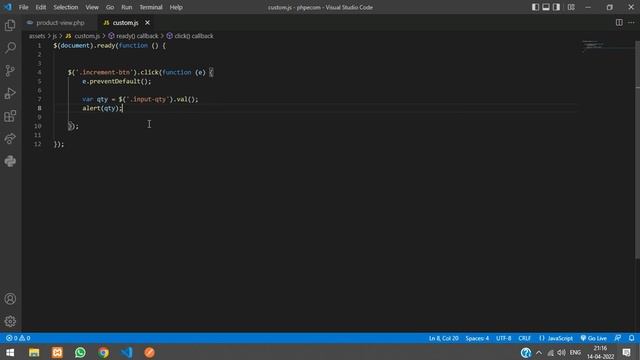Click the feedback icon in status bar
This screenshot has height=360, width=640.
click(618, 338)
